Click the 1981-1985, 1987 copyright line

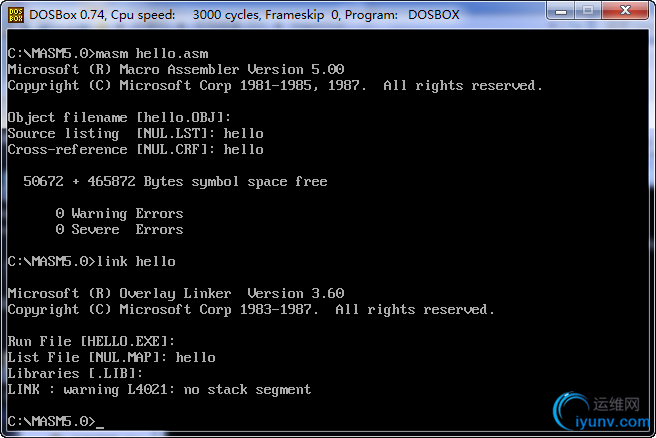(275, 85)
